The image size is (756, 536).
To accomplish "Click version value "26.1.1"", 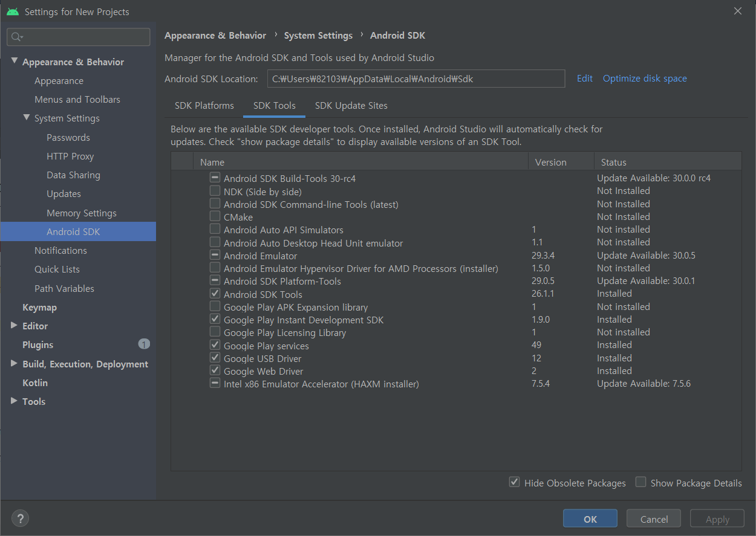I will [543, 294].
